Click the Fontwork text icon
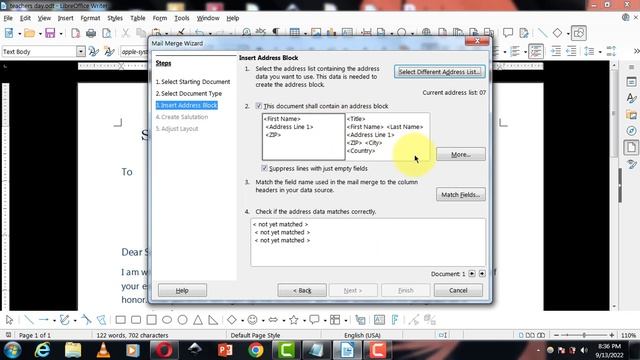 (395, 320)
